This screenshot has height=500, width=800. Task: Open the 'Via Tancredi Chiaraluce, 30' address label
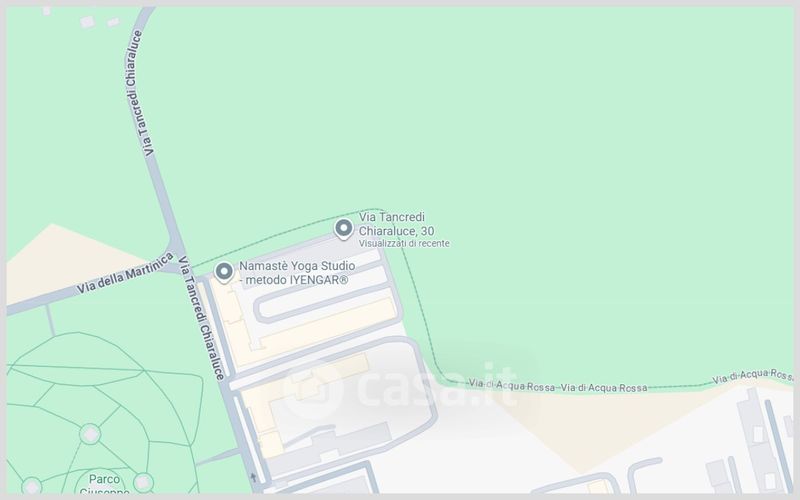pos(396,224)
